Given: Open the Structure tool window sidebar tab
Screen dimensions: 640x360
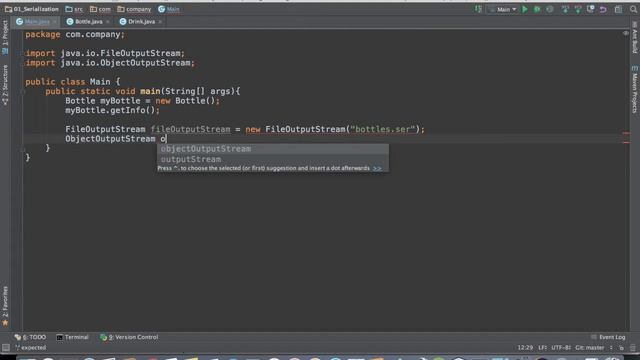Looking at the screenshot, I should click(x=5, y=84).
